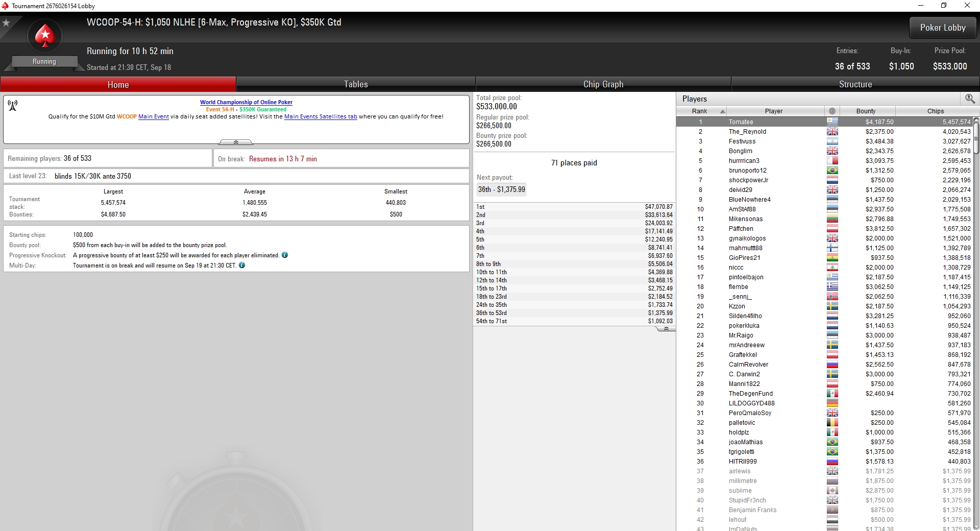Select eliminated player Benjamin Franks

[824, 510]
